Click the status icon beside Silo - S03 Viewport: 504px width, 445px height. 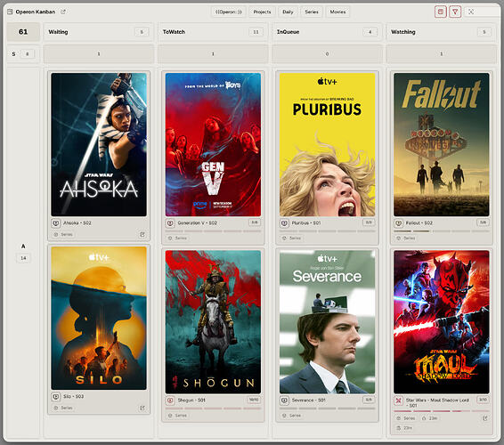[56, 396]
